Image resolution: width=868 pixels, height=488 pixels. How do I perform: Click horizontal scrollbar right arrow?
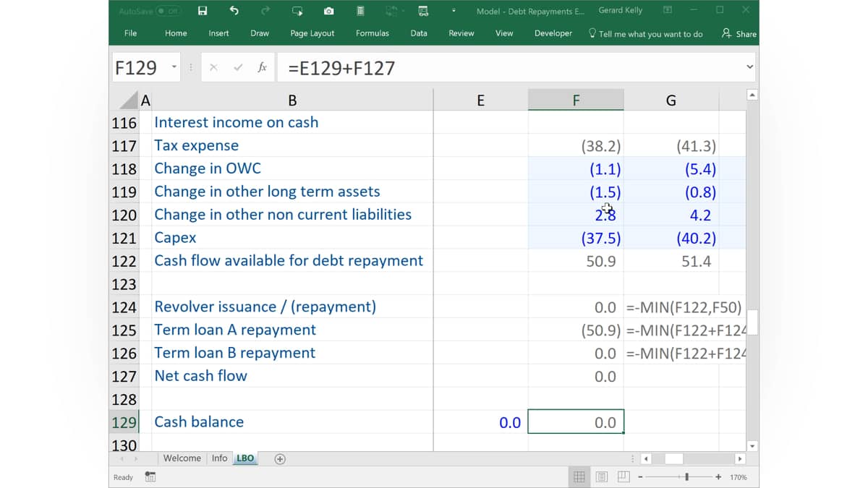[x=739, y=458]
